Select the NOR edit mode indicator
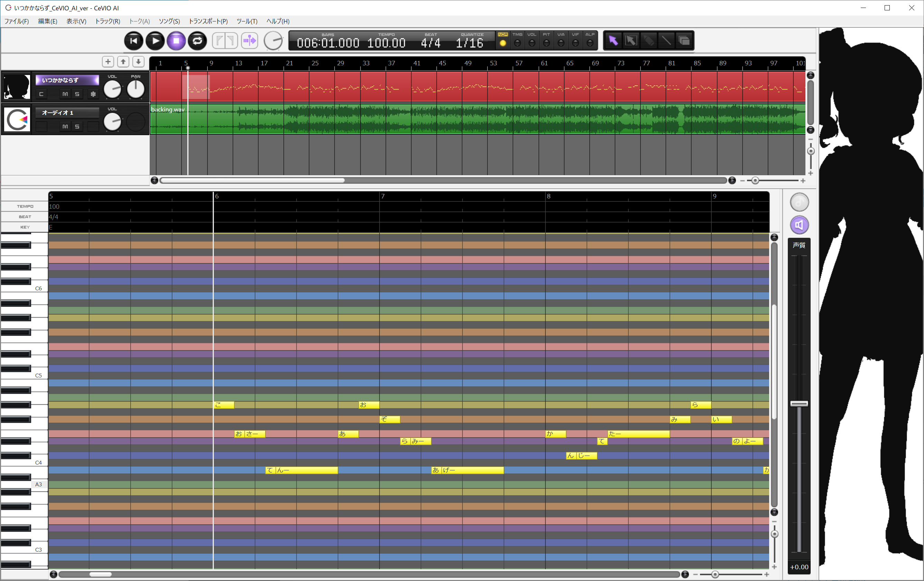 (503, 40)
